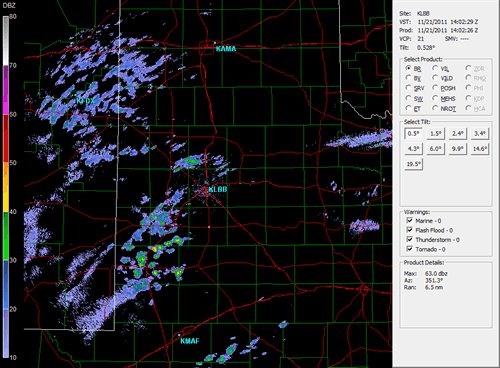The image size is (500, 368).
Task: Click the Tilt 0.528° value
Action: click(x=426, y=48)
